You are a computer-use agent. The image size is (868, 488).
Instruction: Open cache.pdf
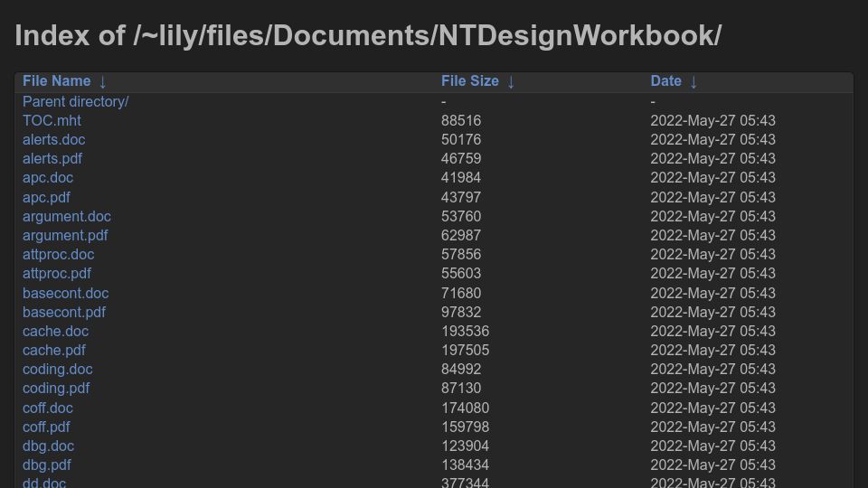[x=54, y=351]
